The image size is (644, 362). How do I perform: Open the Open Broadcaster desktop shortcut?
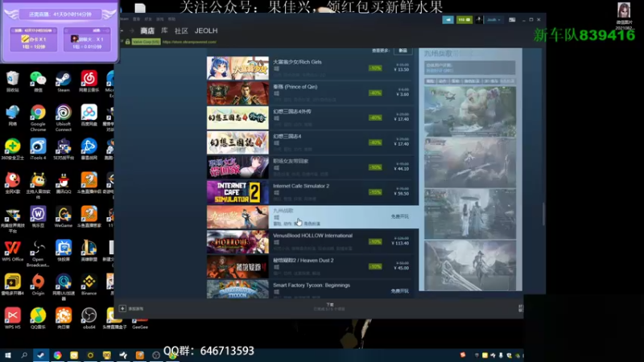point(38,253)
